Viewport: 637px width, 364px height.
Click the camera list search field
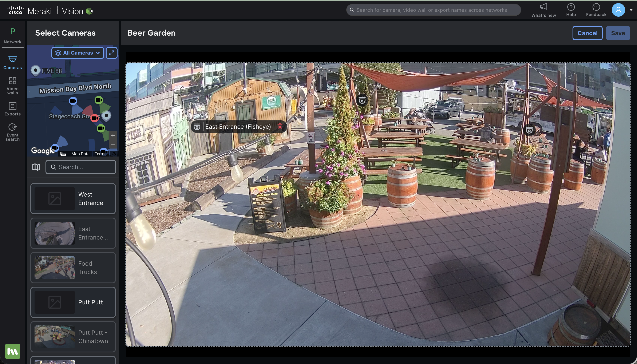[x=80, y=167]
